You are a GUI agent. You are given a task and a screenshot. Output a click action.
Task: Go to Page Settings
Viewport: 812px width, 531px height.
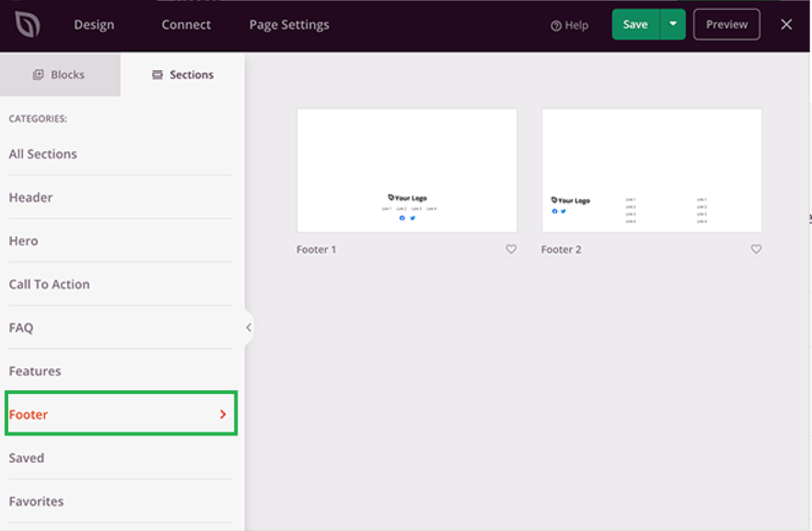(289, 25)
